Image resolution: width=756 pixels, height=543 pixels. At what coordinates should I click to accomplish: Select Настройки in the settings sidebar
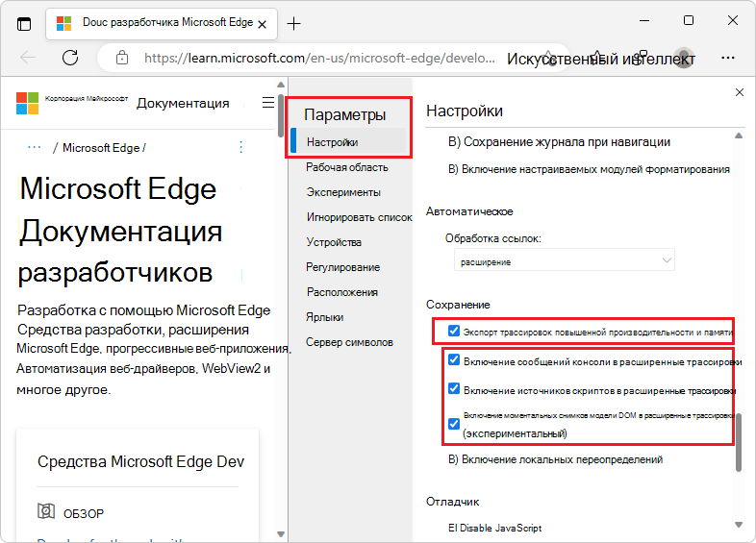[350, 142]
